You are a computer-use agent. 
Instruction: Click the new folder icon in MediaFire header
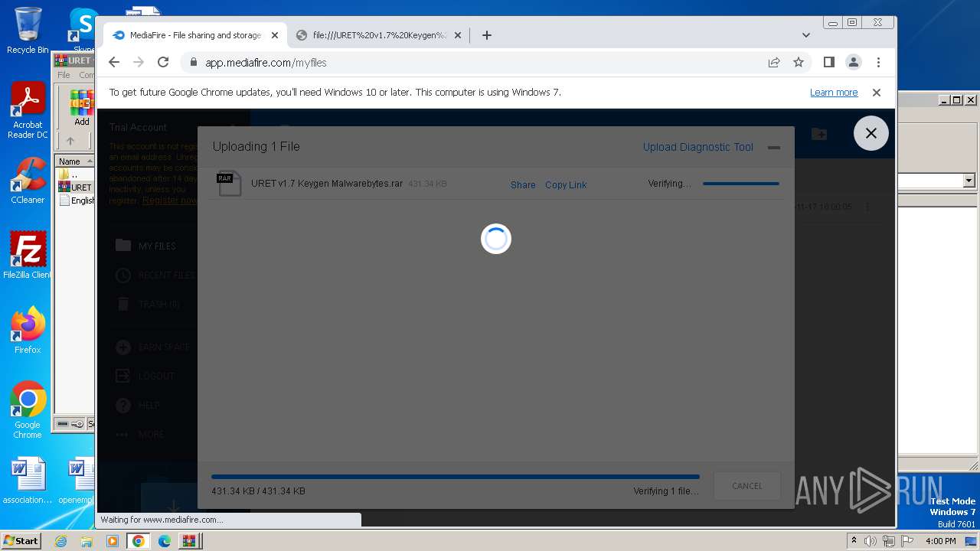[819, 134]
